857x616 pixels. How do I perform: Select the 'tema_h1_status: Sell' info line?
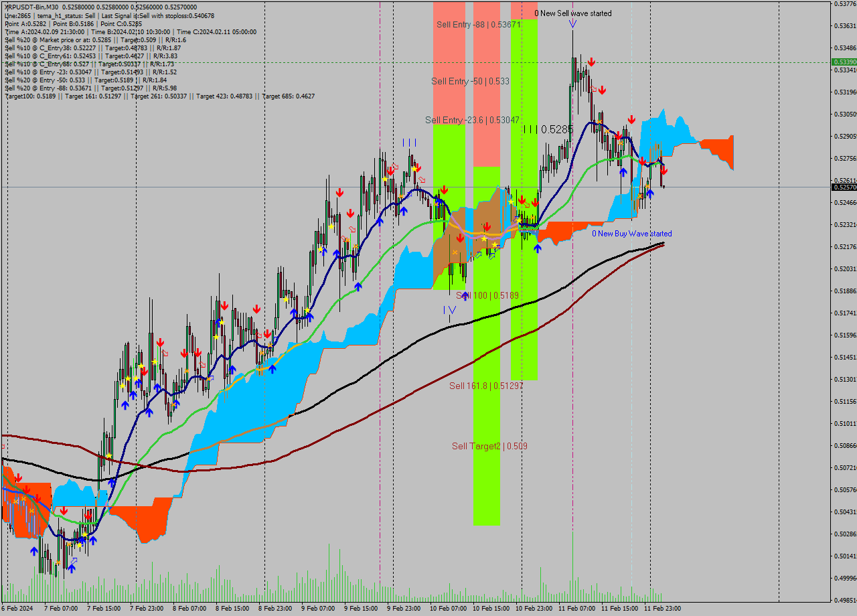tap(110, 15)
